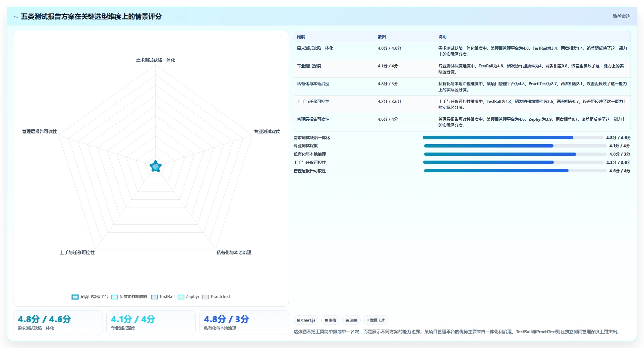Click progress bar for 上手与迁移可控性
Viewport: 644px width, 348px height.
tap(513, 162)
